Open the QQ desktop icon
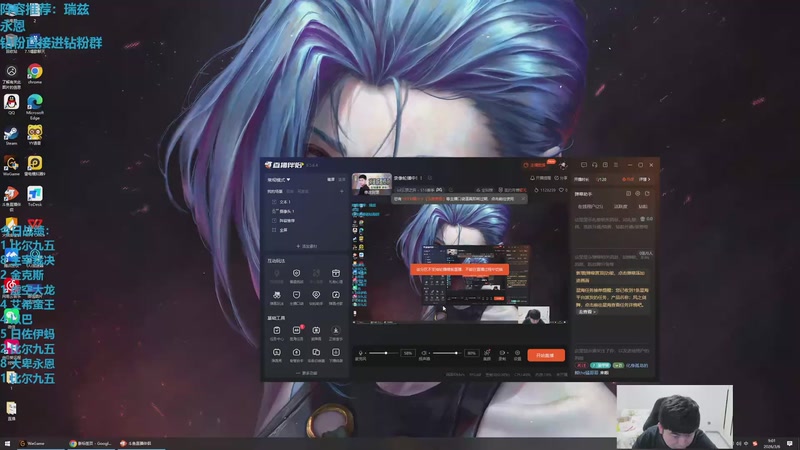This screenshot has width=800, height=450. pos(11,104)
